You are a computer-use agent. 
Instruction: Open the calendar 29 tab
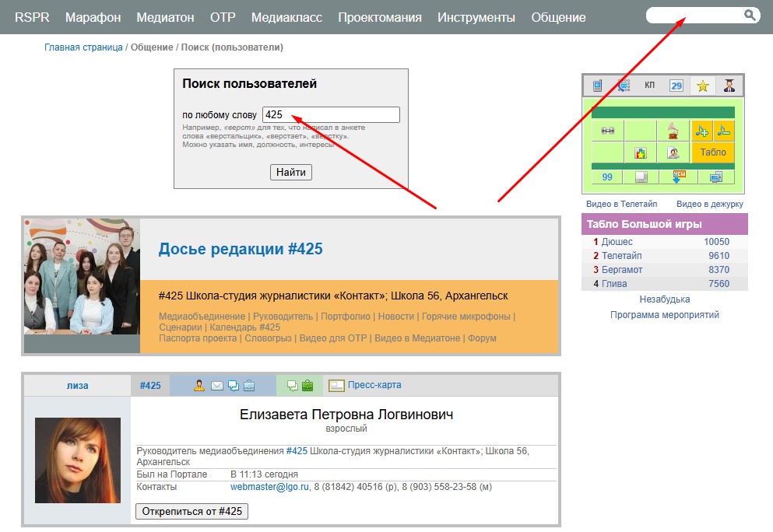tap(676, 86)
